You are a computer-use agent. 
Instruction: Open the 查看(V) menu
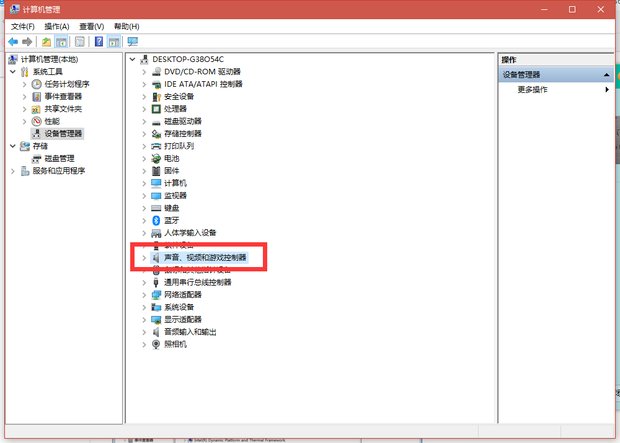pos(92,26)
